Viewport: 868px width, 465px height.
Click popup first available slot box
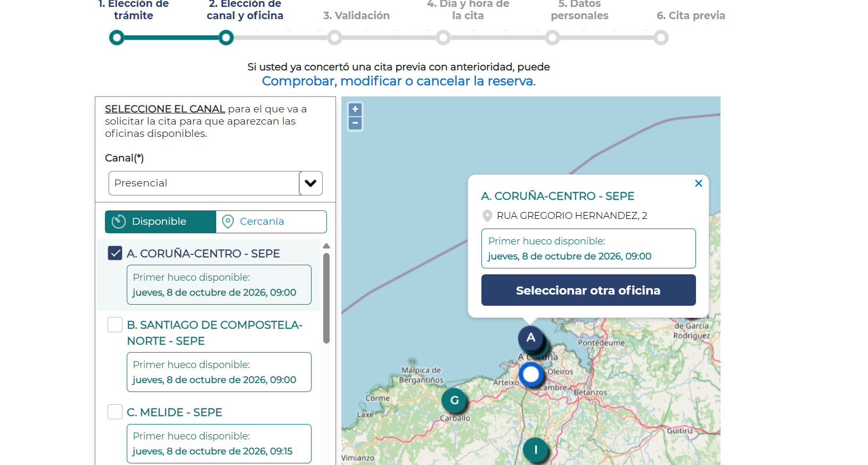(x=588, y=249)
